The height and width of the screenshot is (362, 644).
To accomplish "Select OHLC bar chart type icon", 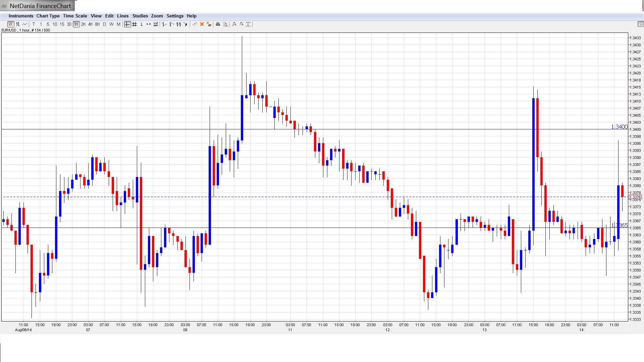I will 18,24.
